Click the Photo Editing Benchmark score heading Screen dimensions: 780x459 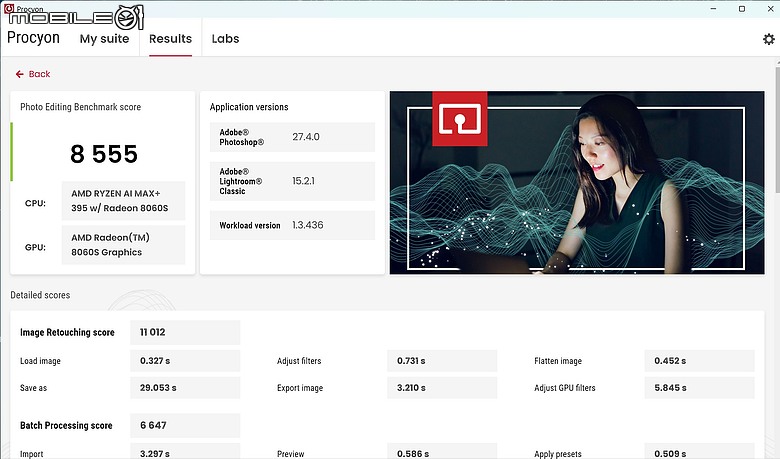[81, 107]
